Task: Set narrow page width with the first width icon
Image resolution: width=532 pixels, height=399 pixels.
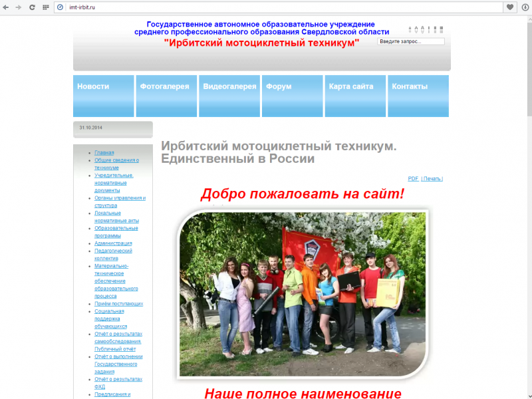Action: point(429,28)
